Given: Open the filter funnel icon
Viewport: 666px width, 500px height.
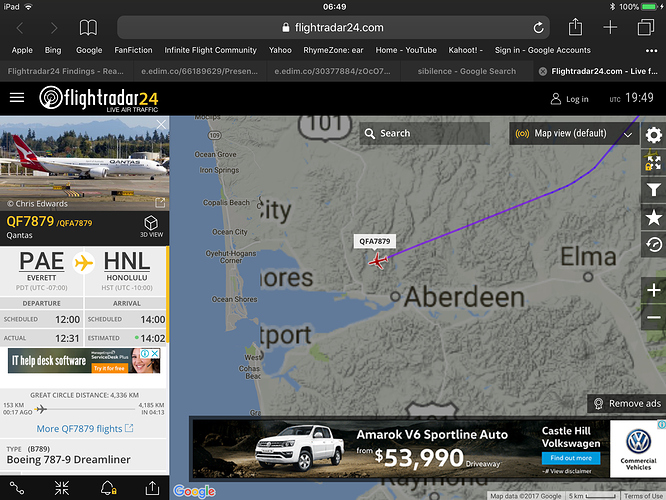Looking at the screenshot, I should click(653, 190).
